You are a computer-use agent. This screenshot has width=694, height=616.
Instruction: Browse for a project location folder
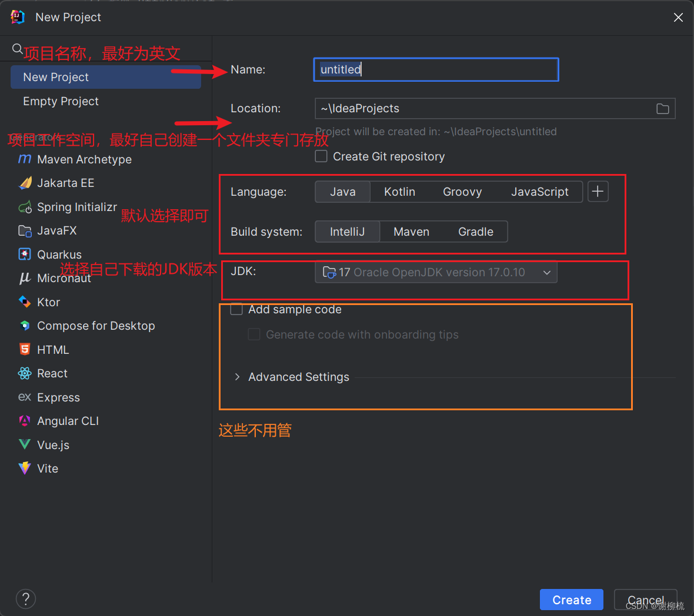click(x=663, y=108)
